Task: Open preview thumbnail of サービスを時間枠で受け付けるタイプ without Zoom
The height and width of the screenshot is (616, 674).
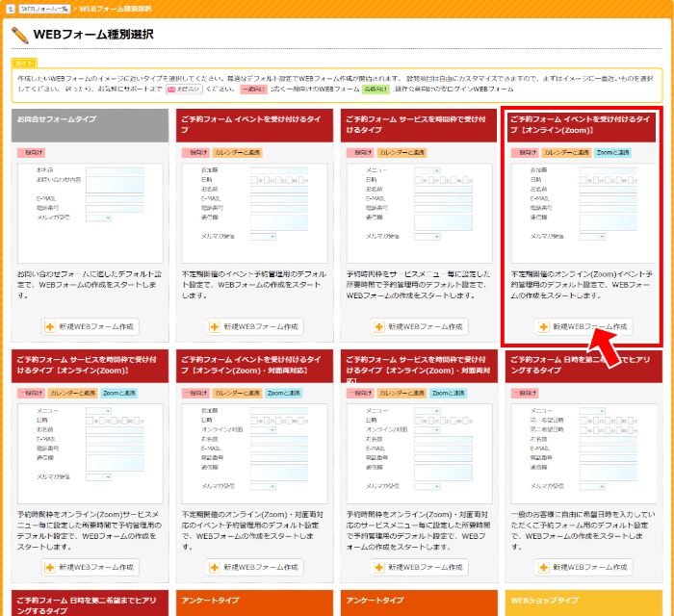Action: point(420,213)
